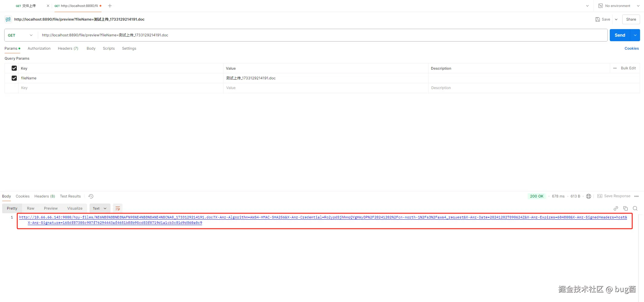This screenshot has width=644, height=302.
Task: Open the Send button dropdown arrow
Action: click(635, 35)
